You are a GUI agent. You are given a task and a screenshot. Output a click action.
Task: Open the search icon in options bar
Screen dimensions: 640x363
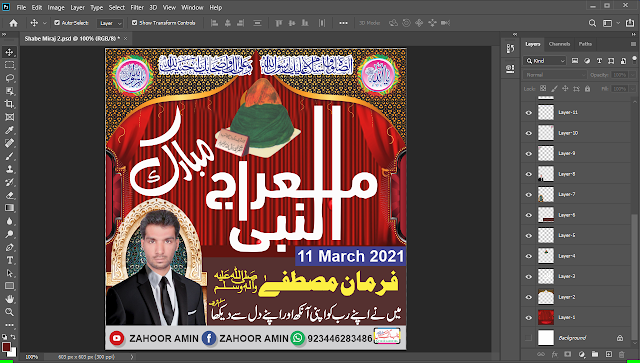point(592,23)
